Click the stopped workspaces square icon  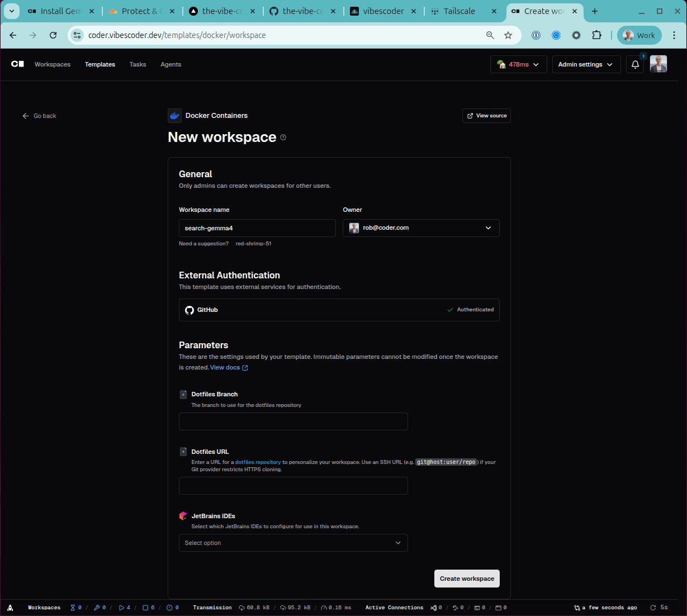(x=145, y=608)
